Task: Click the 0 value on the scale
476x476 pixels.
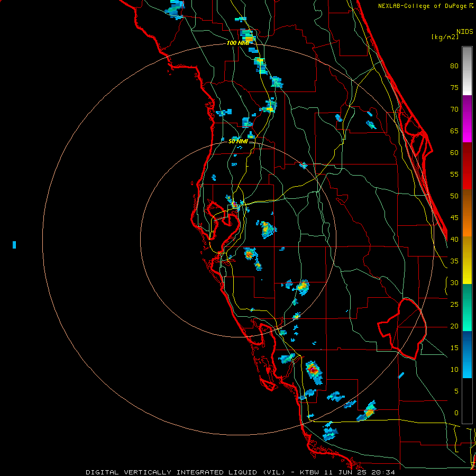Action: point(456,413)
